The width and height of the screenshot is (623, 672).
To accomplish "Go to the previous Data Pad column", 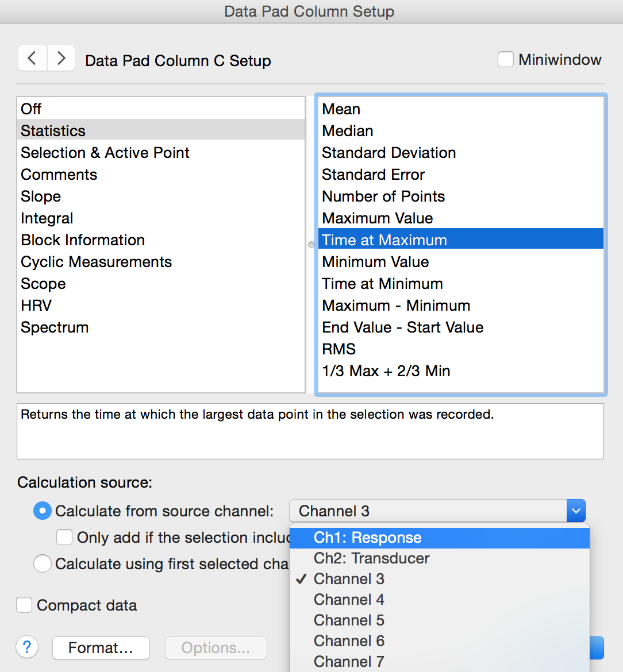I will click(x=32, y=59).
